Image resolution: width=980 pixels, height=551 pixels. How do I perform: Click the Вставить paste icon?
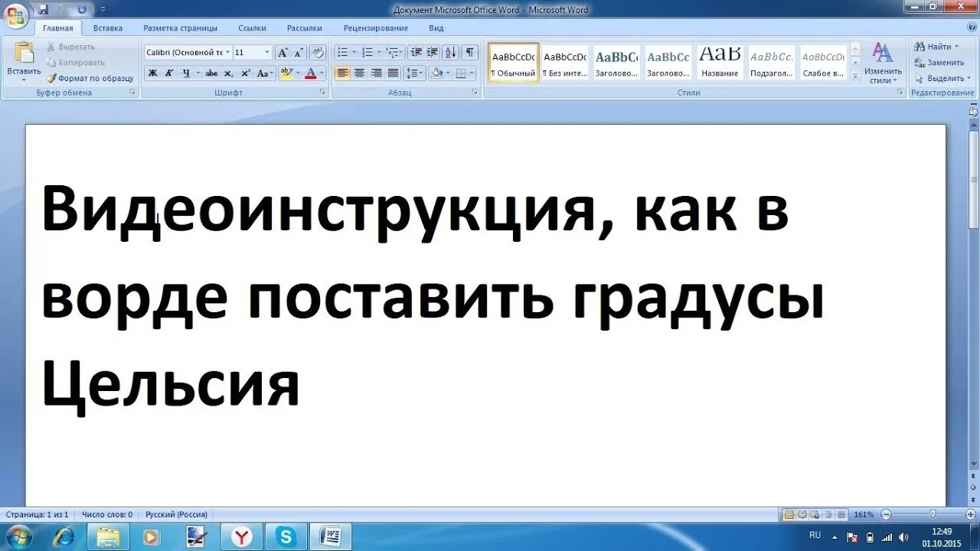click(x=24, y=54)
